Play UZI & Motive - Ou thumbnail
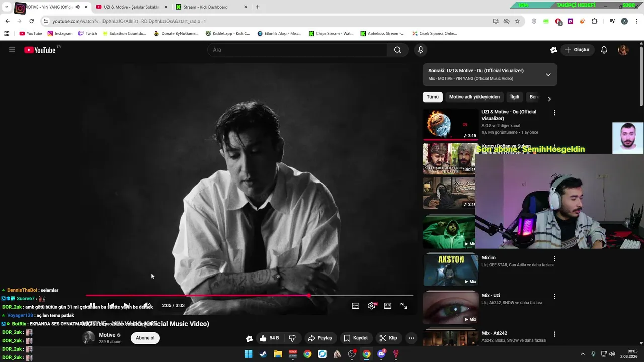Image resolution: width=644 pixels, height=362 pixels. click(450, 124)
